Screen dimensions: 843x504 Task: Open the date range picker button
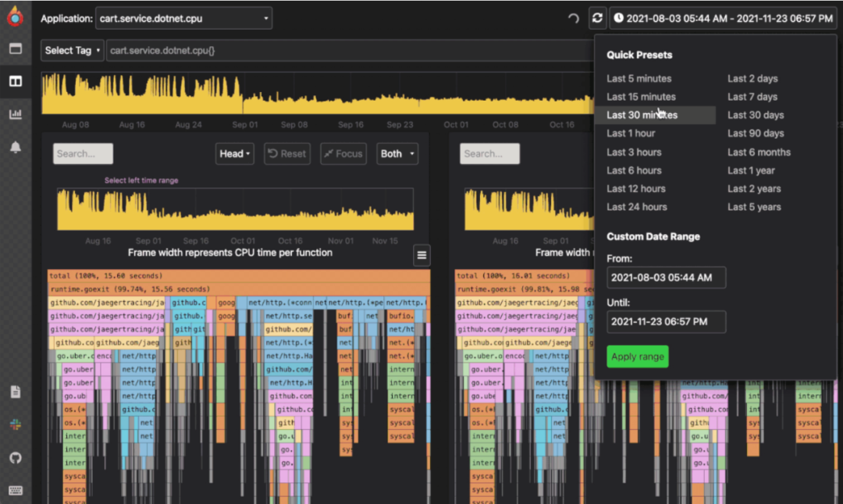coord(723,18)
